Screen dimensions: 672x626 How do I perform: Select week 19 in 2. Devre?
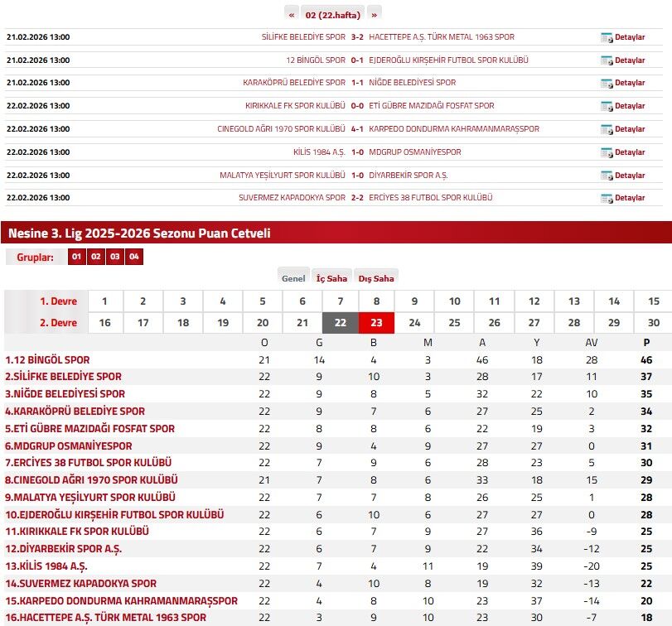point(223,323)
